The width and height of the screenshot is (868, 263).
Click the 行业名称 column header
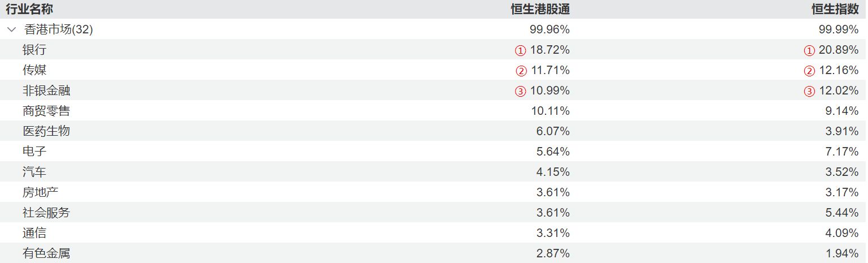pyautogui.click(x=29, y=9)
